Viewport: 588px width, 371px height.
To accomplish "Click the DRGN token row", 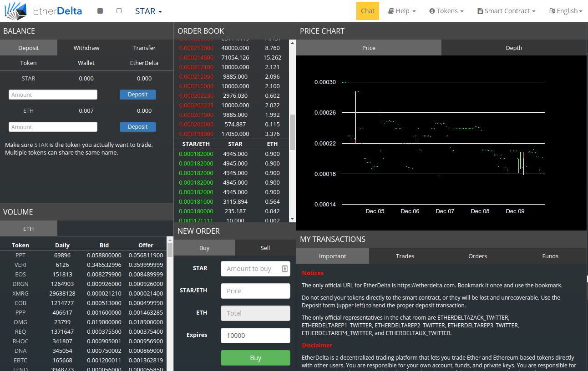I will tap(83, 284).
